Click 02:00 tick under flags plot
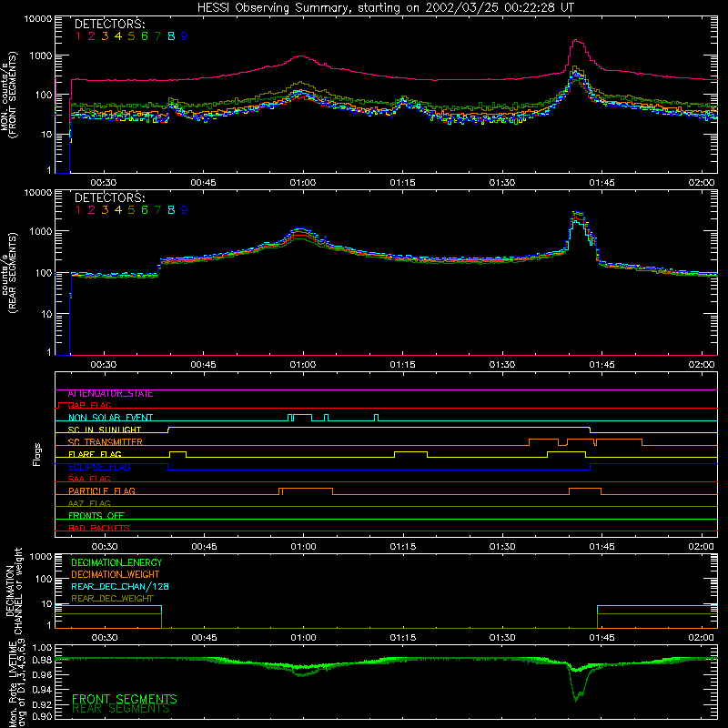 (701, 547)
